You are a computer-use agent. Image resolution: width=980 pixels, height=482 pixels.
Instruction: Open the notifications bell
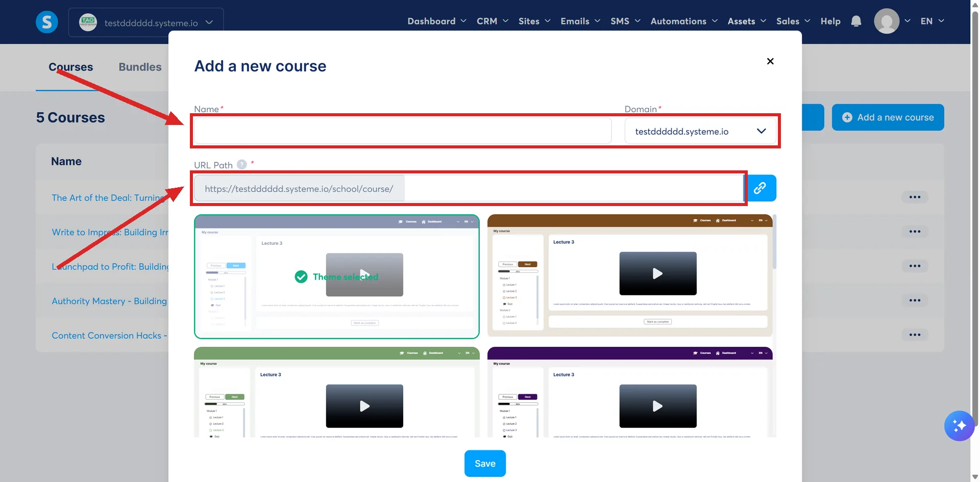click(856, 21)
